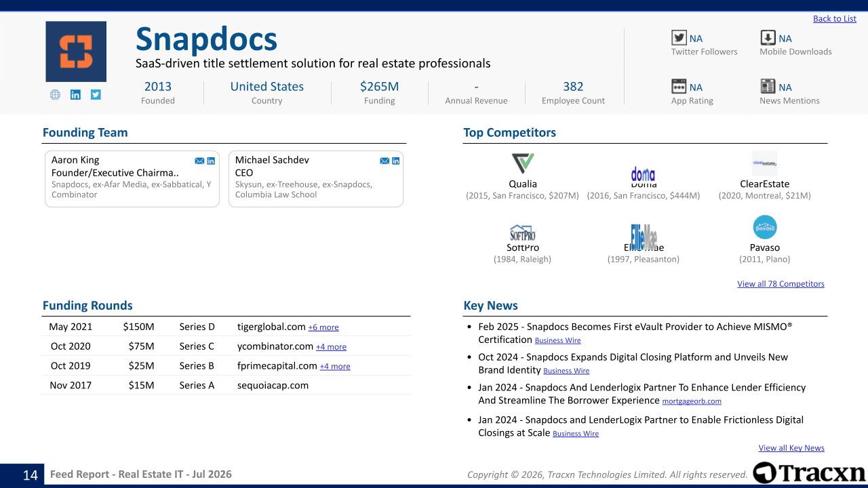Click ycombinator.com investor in Series C row

275,346
